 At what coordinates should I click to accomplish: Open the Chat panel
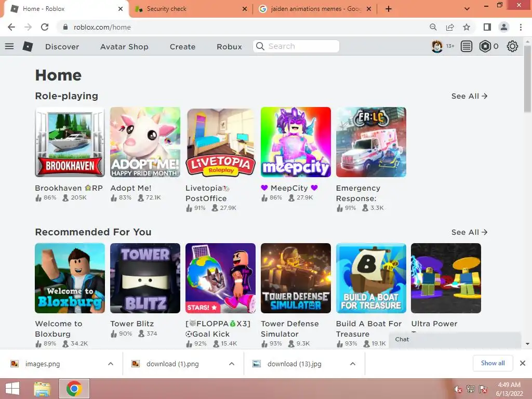(455, 340)
